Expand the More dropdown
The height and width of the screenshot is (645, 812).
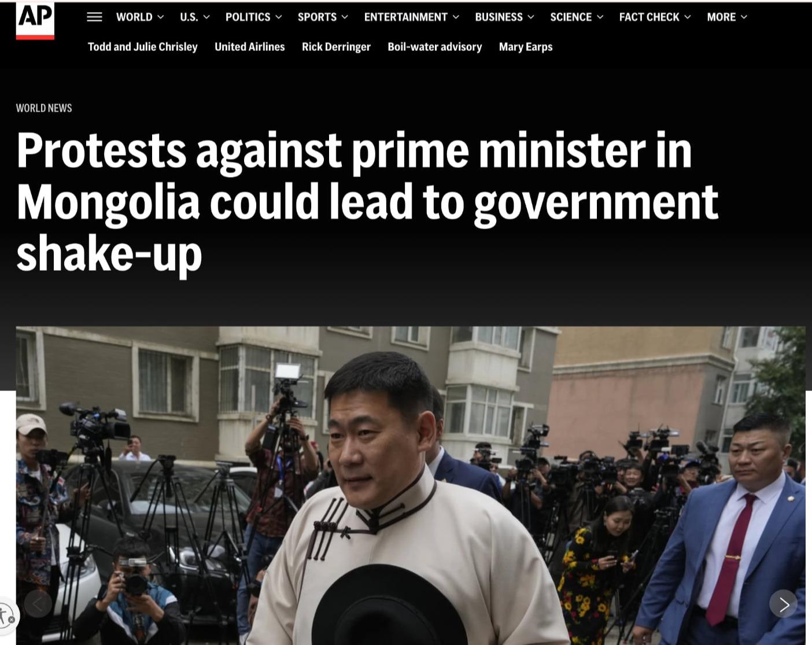tap(727, 17)
